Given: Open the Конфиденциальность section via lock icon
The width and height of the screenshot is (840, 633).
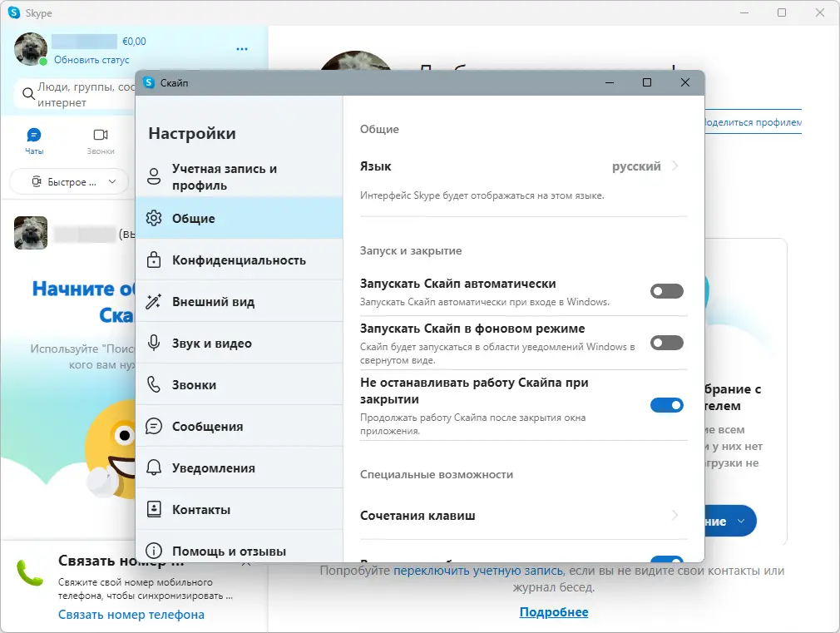Looking at the screenshot, I should click(154, 259).
